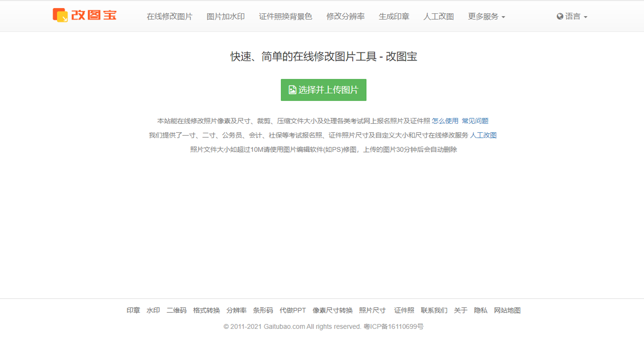
Task: Open the 证件照 footer link
Action: pyautogui.click(x=404, y=310)
